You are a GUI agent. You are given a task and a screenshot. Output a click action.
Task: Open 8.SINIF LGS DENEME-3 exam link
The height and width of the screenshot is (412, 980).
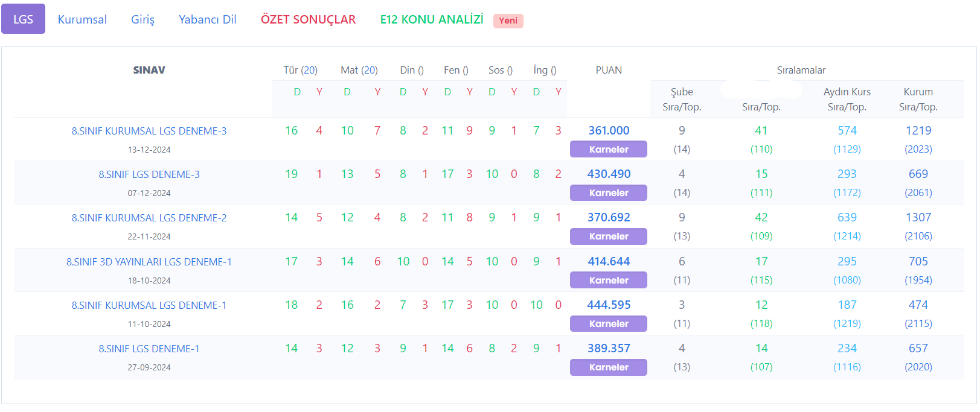coord(149,174)
